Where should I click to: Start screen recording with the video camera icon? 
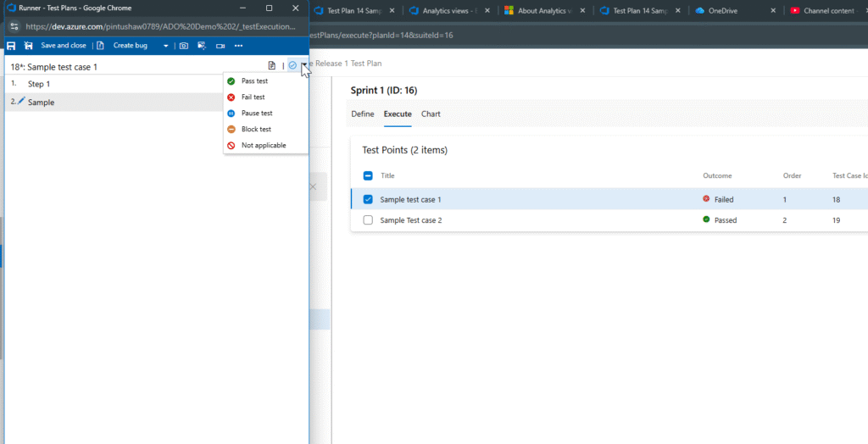coord(220,46)
